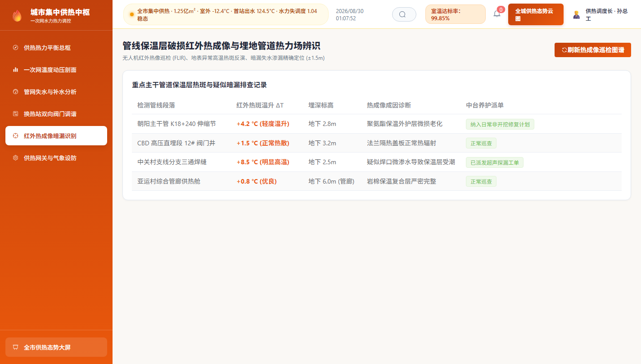
Task: Click the orange status dot in the top banner
Action: pos(132,14)
